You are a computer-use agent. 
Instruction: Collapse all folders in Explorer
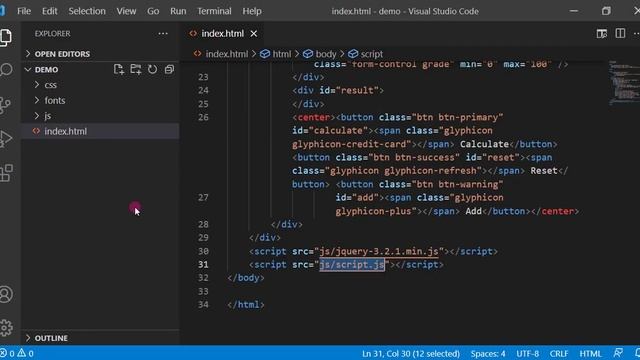169,69
